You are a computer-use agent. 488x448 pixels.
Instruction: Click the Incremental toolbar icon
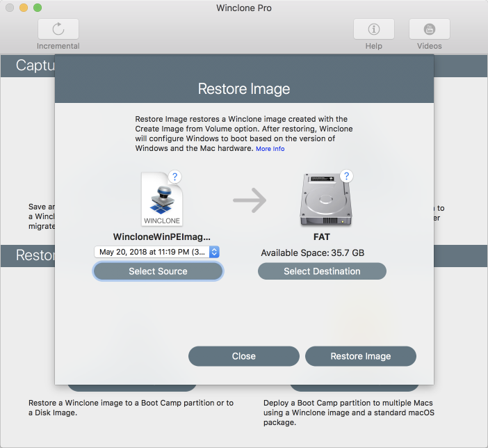click(58, 29)
